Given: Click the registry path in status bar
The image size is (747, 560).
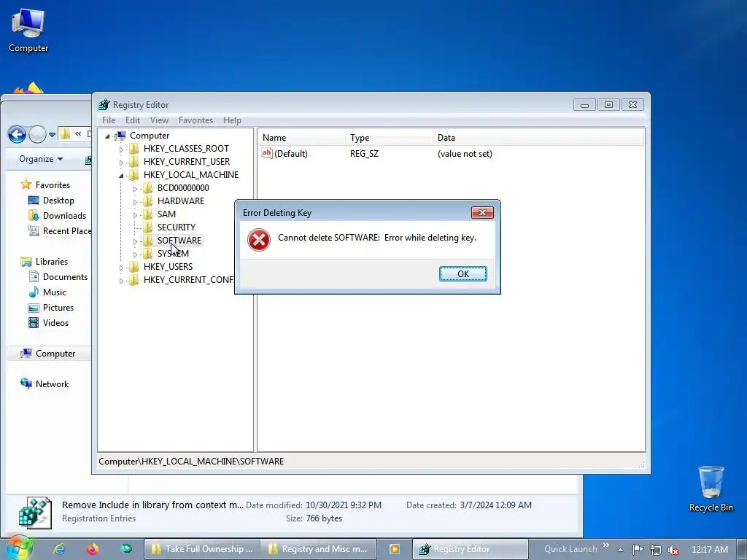Looking at the screenshot, I should tap(191, 462).
